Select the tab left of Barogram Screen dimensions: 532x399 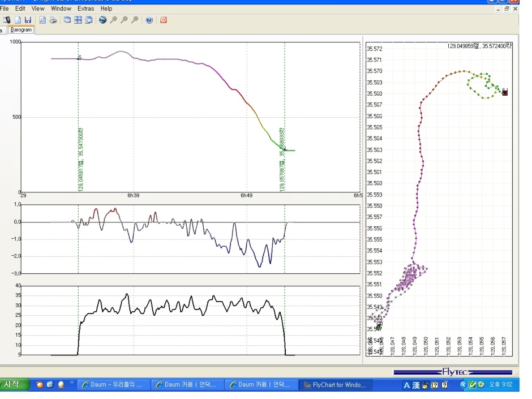[2, 31]
